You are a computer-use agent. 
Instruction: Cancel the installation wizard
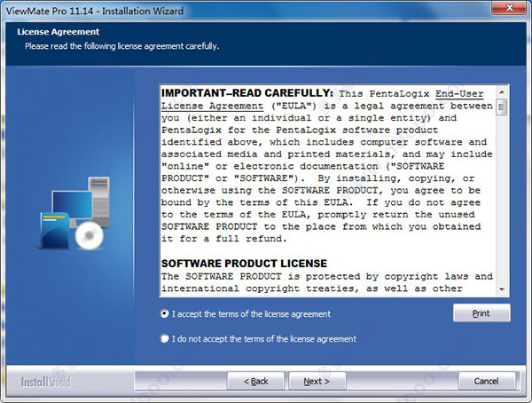[487, 382]
